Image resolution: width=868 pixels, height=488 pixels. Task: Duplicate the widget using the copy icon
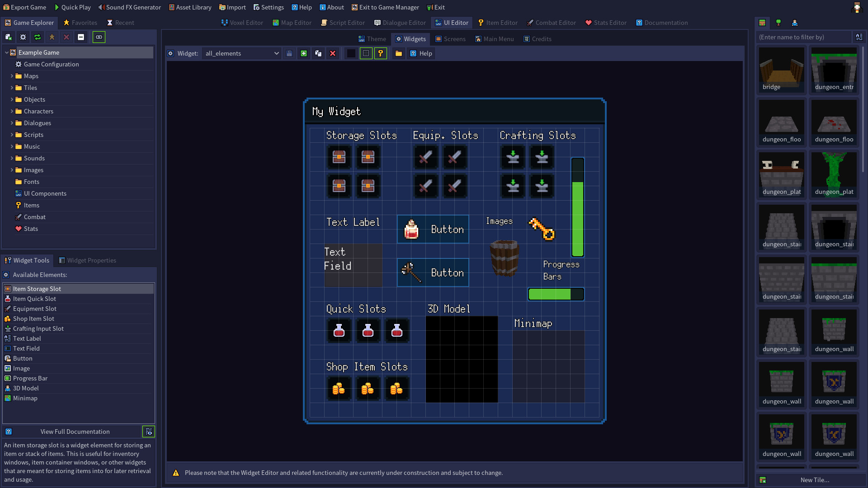[x=318, y=53]
